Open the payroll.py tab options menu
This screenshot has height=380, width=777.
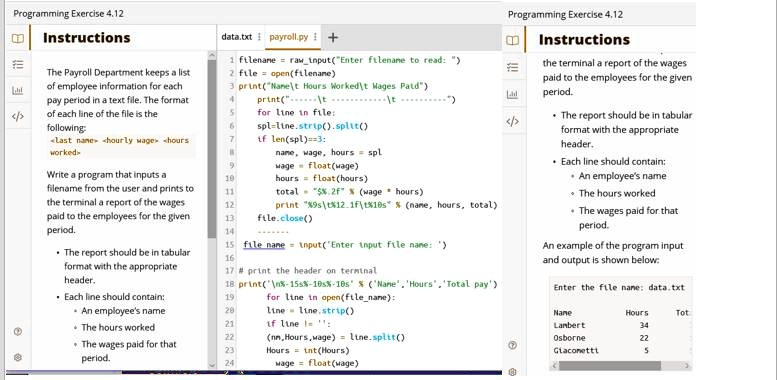(315, 37)
